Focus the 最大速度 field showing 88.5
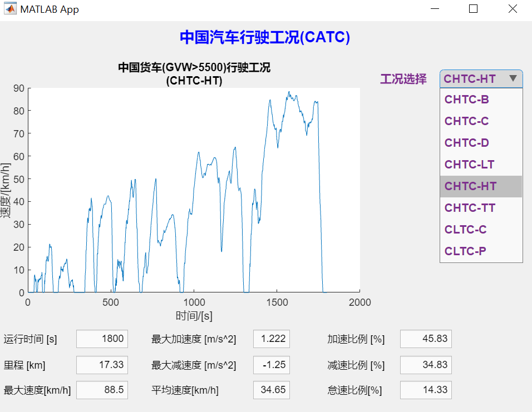 click(102, 390)
